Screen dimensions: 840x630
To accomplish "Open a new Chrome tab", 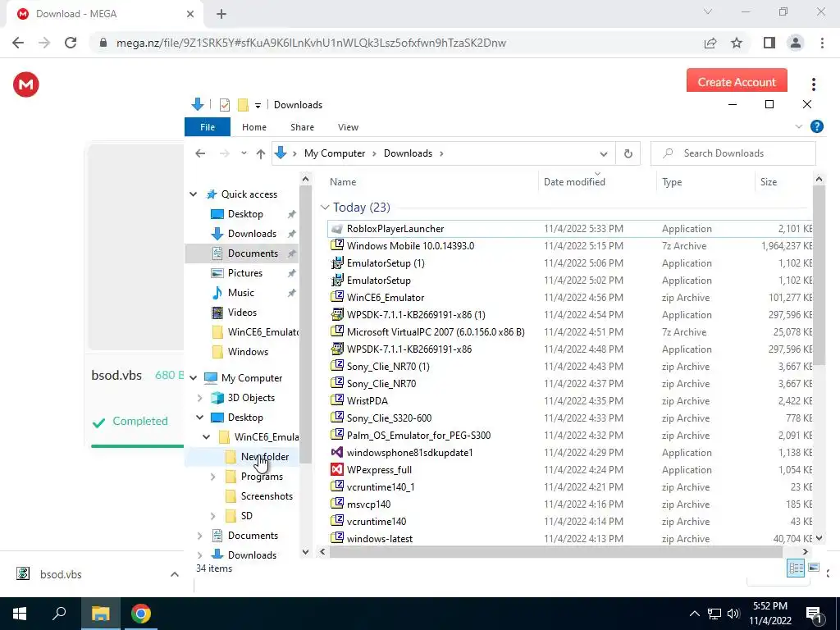I will tap(221, 14).
